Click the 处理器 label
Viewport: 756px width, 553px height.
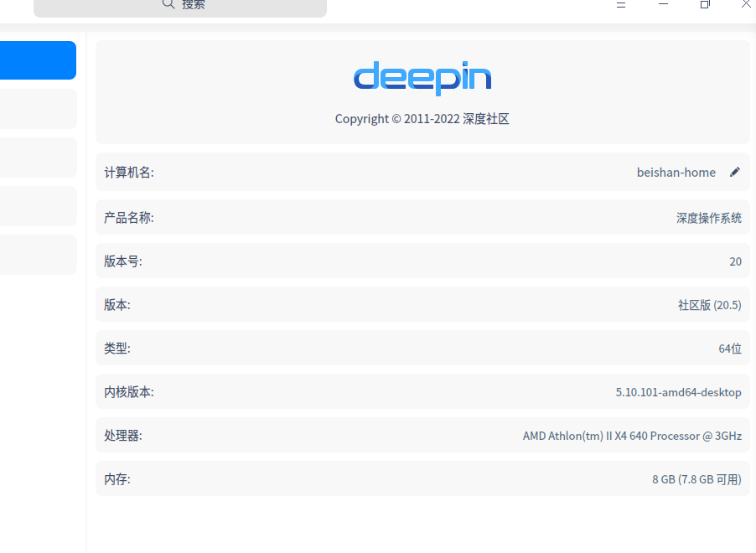[123, 436]
